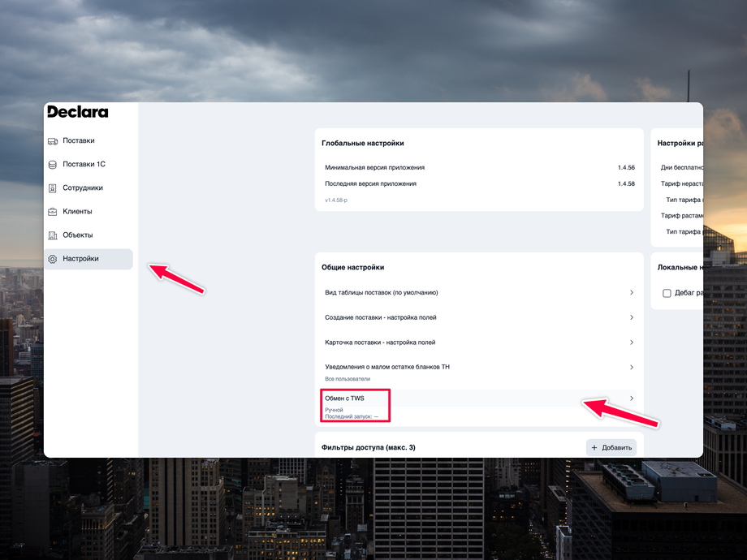Open Карточка поставки - настройка полей
Viewport: 747px width, 560px height.
click(x=479, y=342)
